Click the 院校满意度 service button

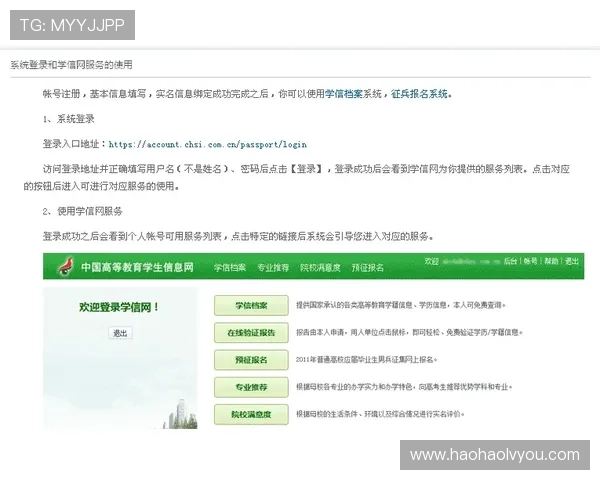pyautogui.click(x=251, y=414)
